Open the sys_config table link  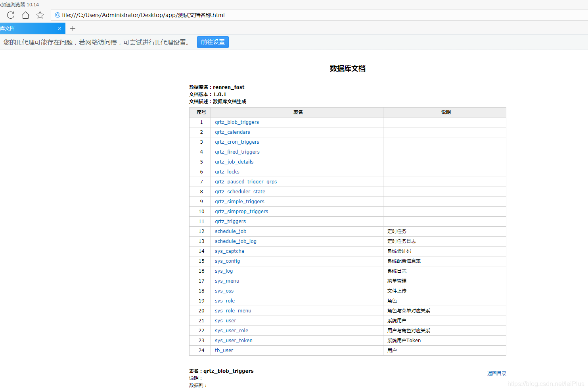pos(227,261)
